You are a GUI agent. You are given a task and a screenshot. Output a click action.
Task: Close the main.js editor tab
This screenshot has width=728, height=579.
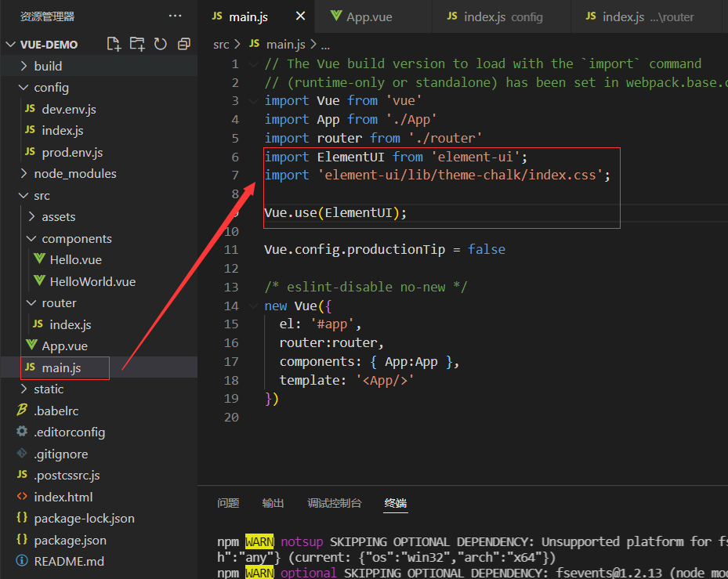click(299, 16)
